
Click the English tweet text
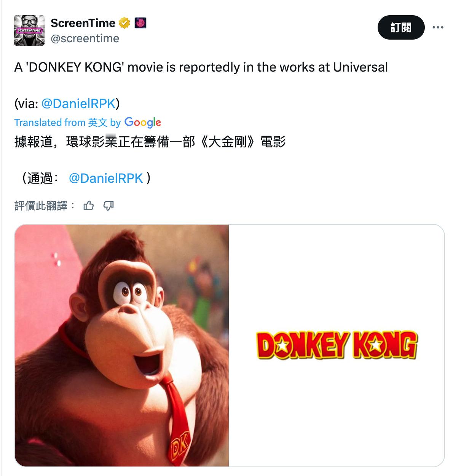201,67
